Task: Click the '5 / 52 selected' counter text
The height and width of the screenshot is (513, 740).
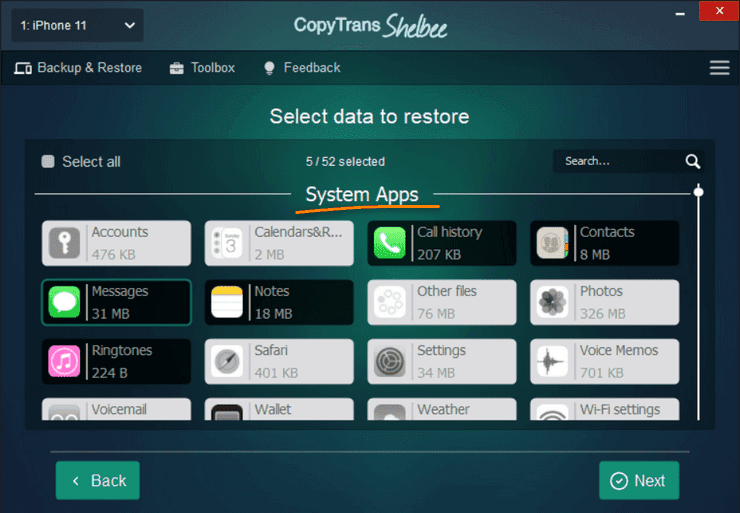Action: click(x=345, y=161)
